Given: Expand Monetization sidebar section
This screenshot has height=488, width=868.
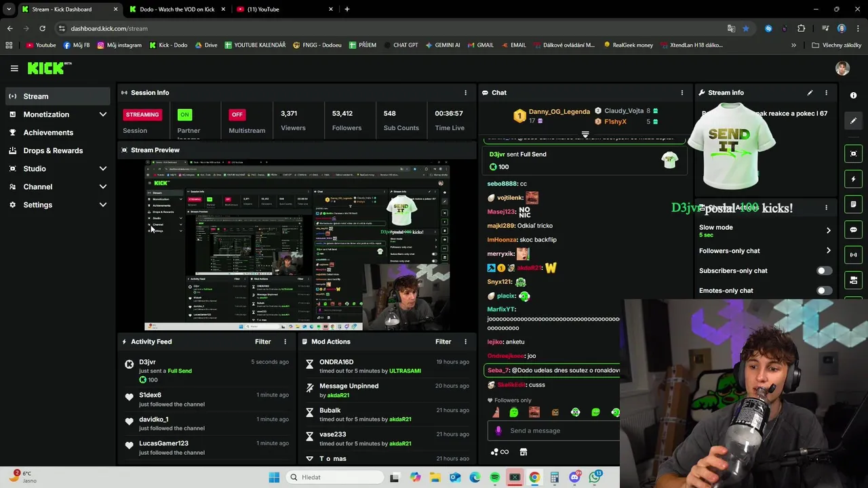Looking at the screenshot, I should pos(102,115).
